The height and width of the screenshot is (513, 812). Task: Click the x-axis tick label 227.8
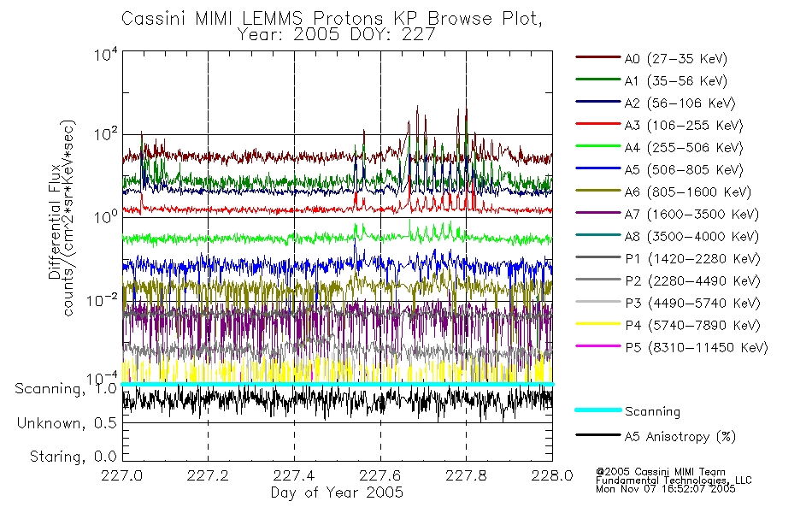pyautogui.click(x=466, y=475)
